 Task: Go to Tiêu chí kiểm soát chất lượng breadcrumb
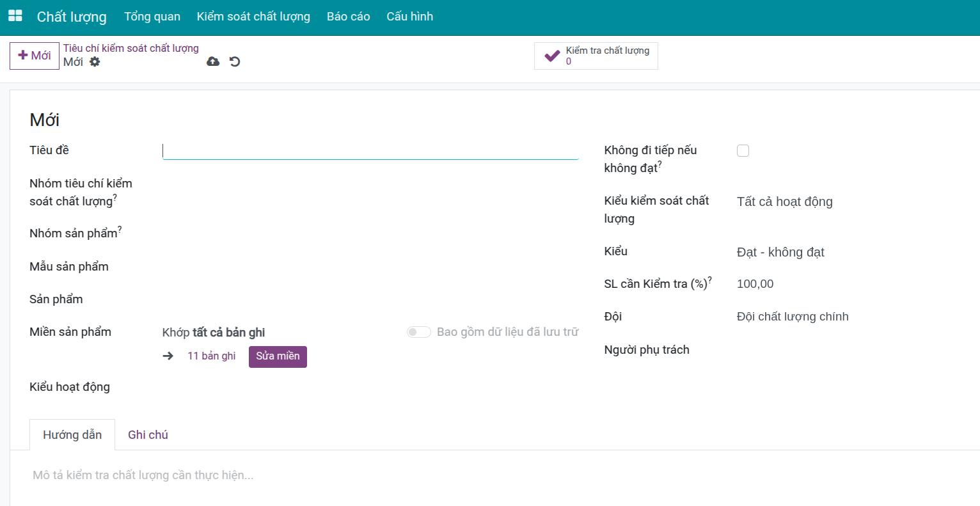pos(131,49)
